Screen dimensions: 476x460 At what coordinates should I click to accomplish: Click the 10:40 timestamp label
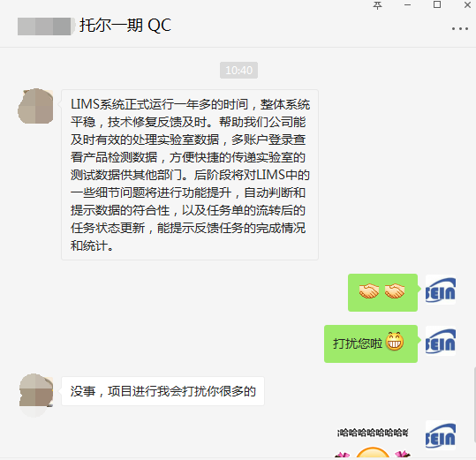point(239,71)
